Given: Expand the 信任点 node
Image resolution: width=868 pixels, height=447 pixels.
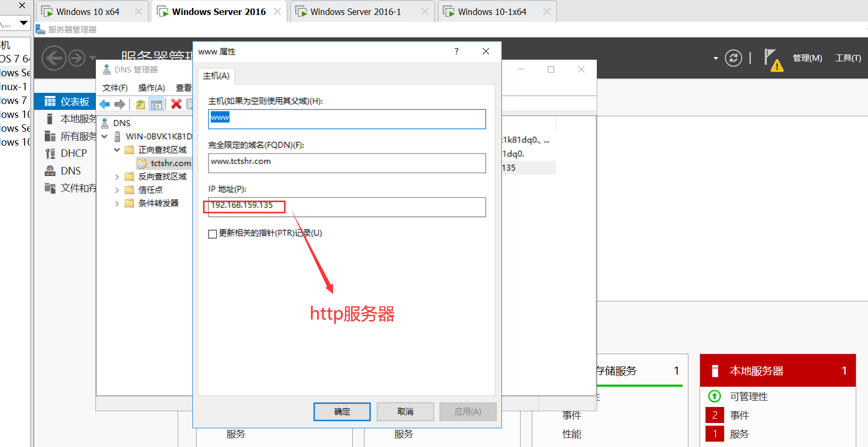Looking at the screenshot, I should coord(117,190).
